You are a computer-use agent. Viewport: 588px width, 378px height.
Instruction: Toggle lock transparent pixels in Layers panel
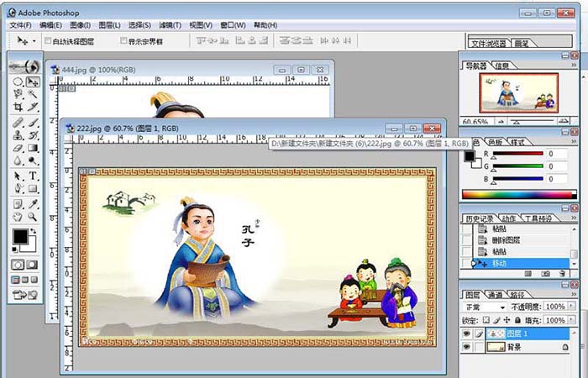click(486, 320)
